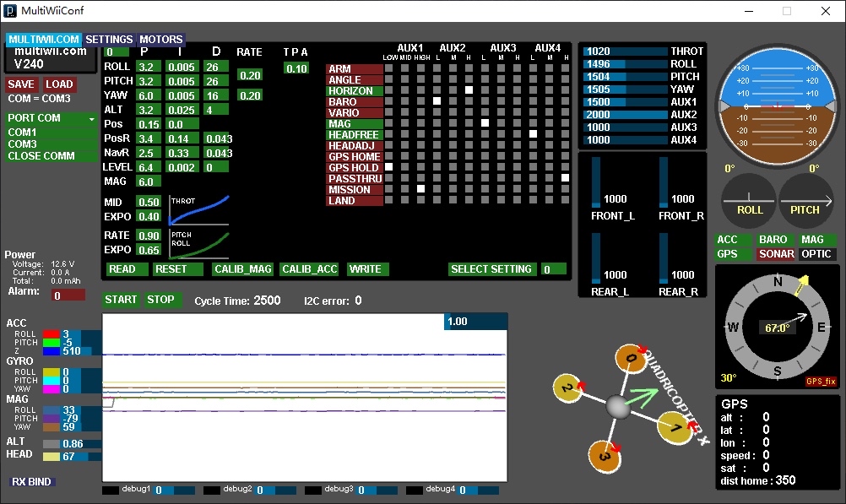The height and width of the screenshot is (504, 846).
Task: Click magenta GYRO YAW color swatch
Action: coord(52,389)
